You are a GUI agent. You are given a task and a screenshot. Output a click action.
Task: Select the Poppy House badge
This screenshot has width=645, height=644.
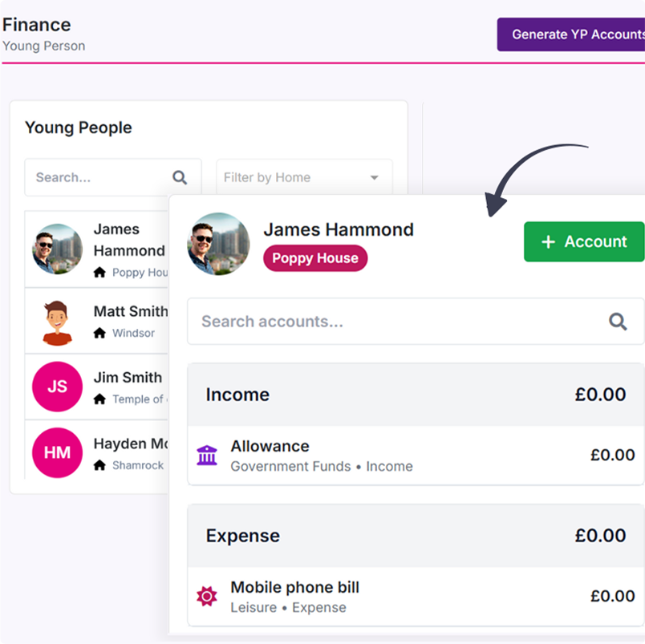point(314,258)
